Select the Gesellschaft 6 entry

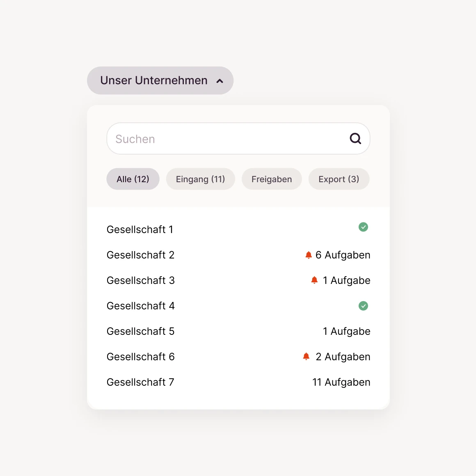[140, 357]
